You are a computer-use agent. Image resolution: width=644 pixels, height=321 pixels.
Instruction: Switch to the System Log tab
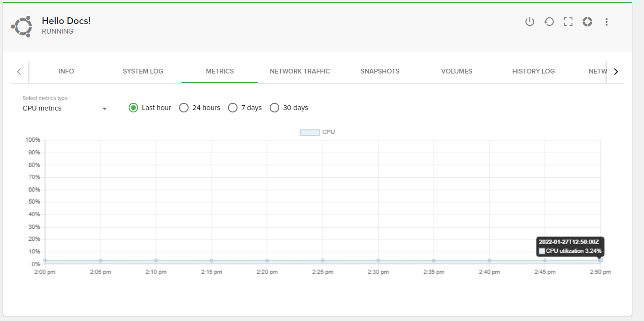point(143,71)
